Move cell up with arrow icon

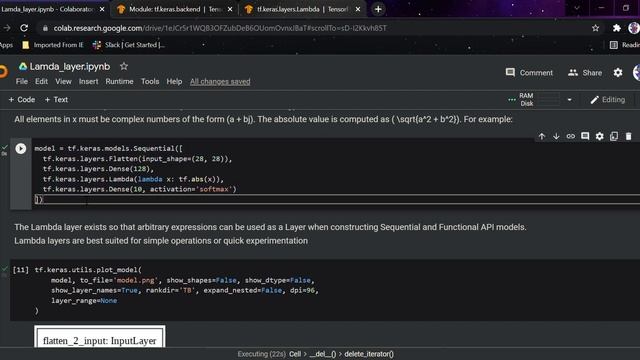(542, 136)
